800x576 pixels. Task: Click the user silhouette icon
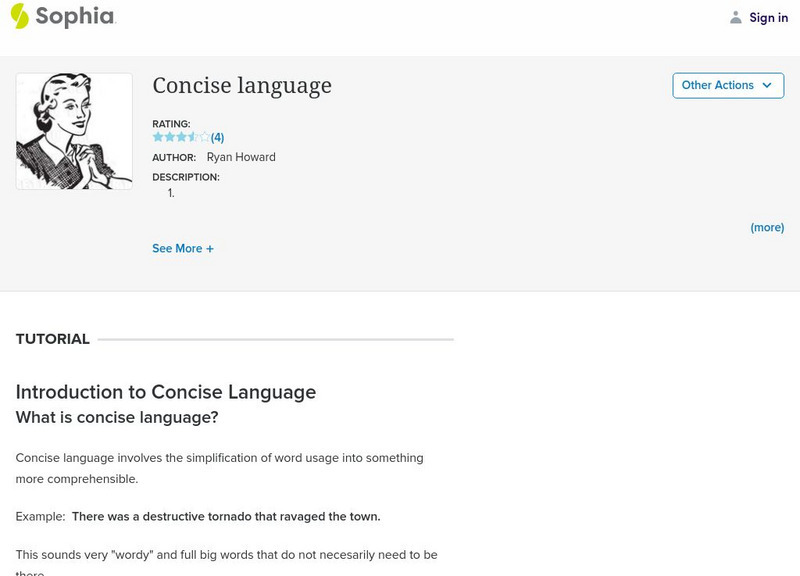[736, 17]
